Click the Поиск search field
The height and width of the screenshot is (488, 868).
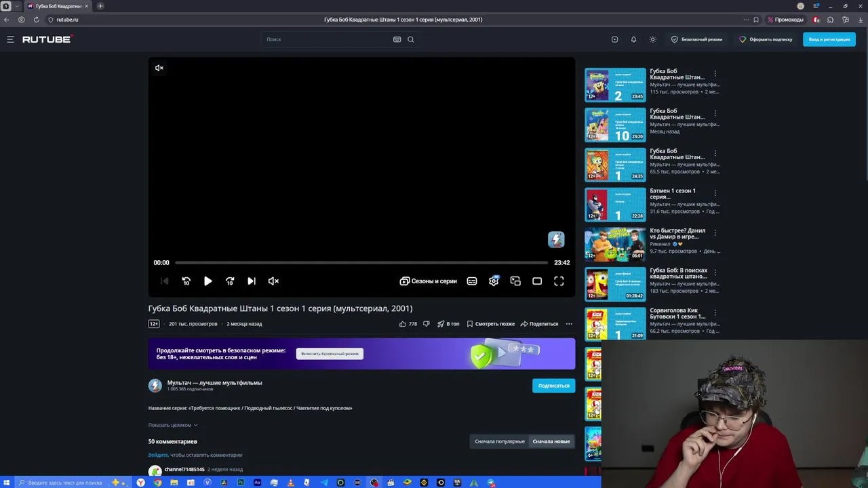(327, 39)
